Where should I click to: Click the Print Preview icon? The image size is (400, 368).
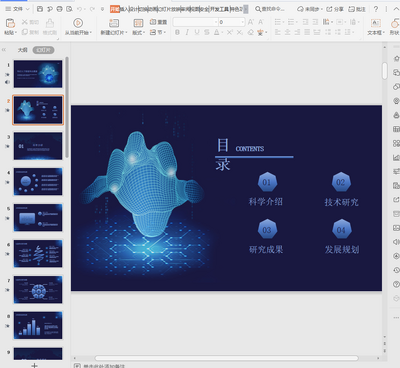(69, 9)
